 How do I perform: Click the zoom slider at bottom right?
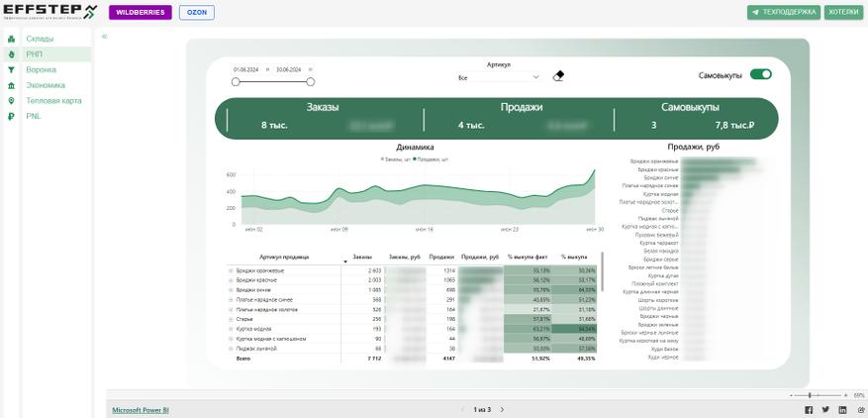(x=819, y=395)
